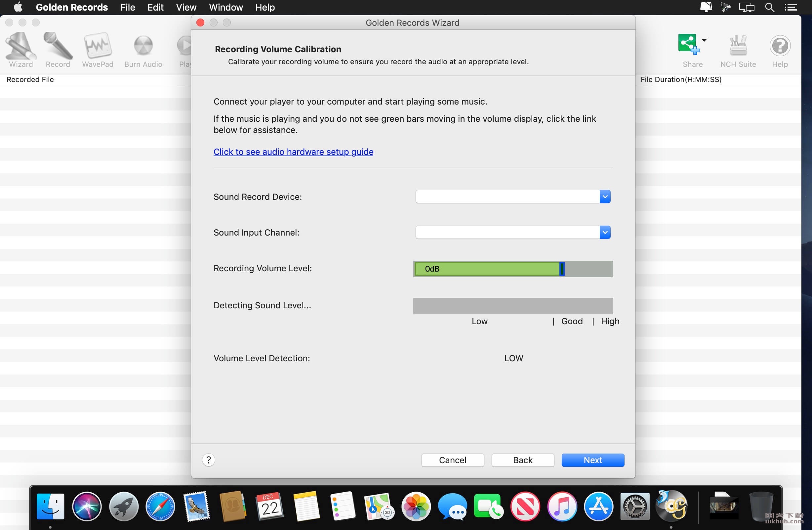Open Music (iTunes) from the Dock
The image size is (812, 530).
point(562,506)
